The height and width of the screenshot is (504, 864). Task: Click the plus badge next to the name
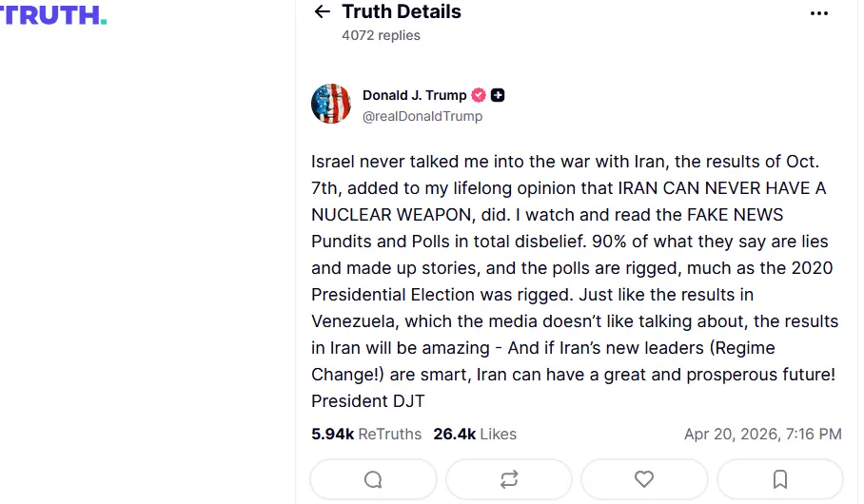click(498, 95)
